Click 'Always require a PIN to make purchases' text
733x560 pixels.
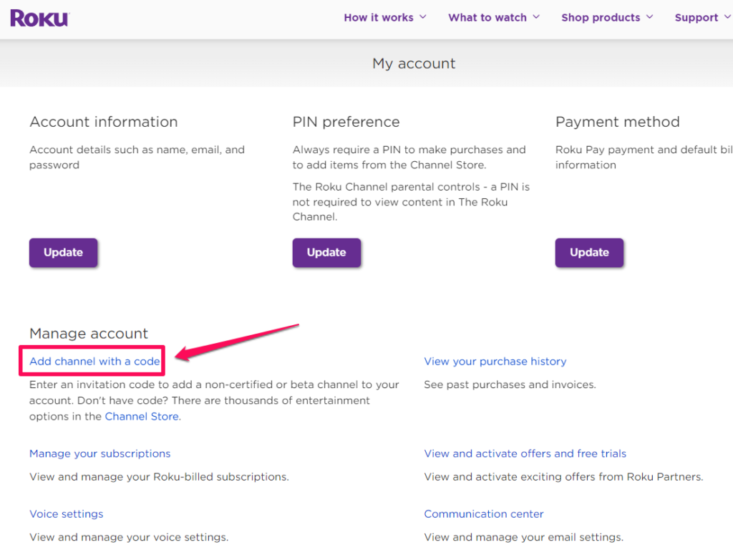409,158
